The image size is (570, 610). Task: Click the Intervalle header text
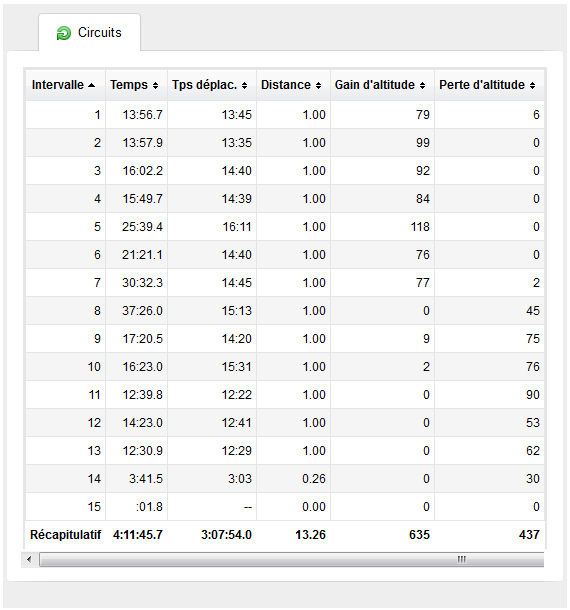click(x=58, y=85)
